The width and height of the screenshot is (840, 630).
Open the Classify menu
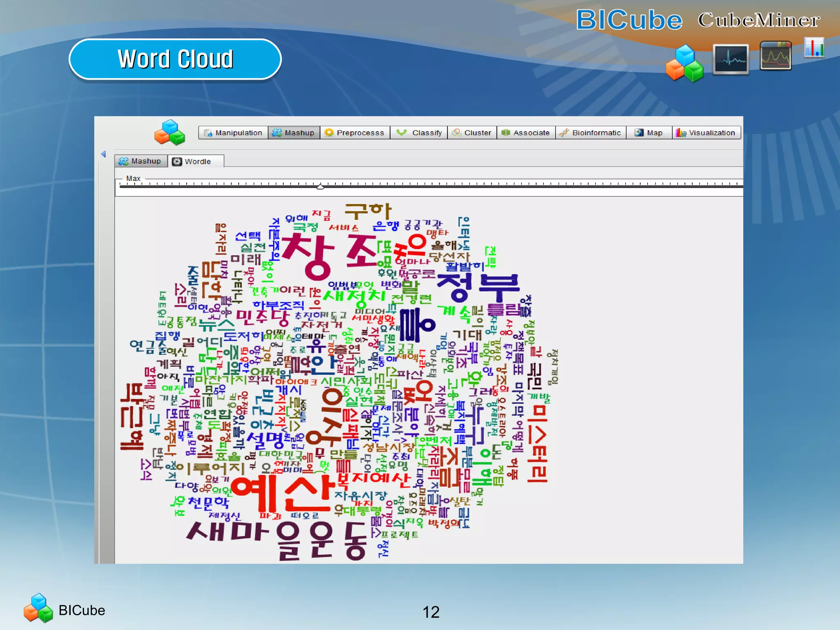(x=418, y=132)
